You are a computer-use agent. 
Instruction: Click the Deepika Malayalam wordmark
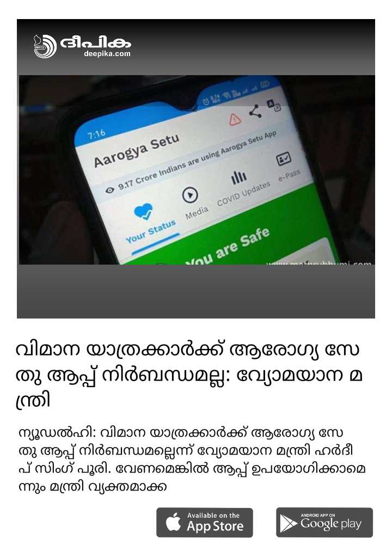click(95, 42)
